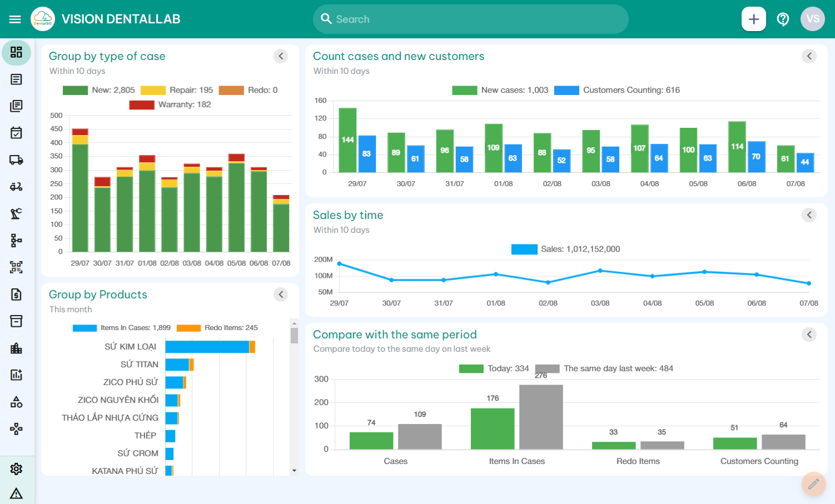The width and height of the screenshot is (835, 504).
Task: Open the invoice document icon in sidebar
Action: click(16, 294)
